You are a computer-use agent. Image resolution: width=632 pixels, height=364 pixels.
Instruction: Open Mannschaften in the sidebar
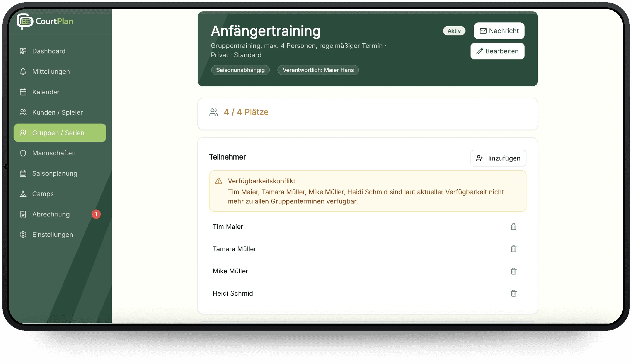coord(60,153)
